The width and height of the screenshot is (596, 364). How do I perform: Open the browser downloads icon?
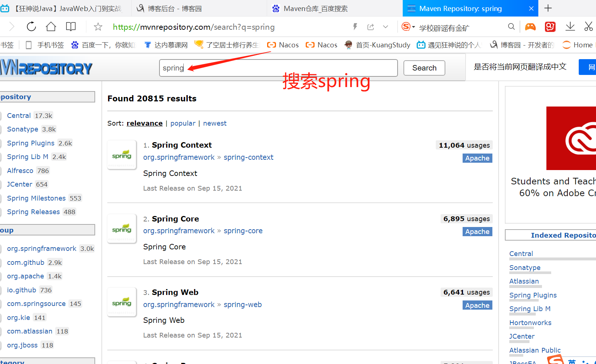coord(570,27)
